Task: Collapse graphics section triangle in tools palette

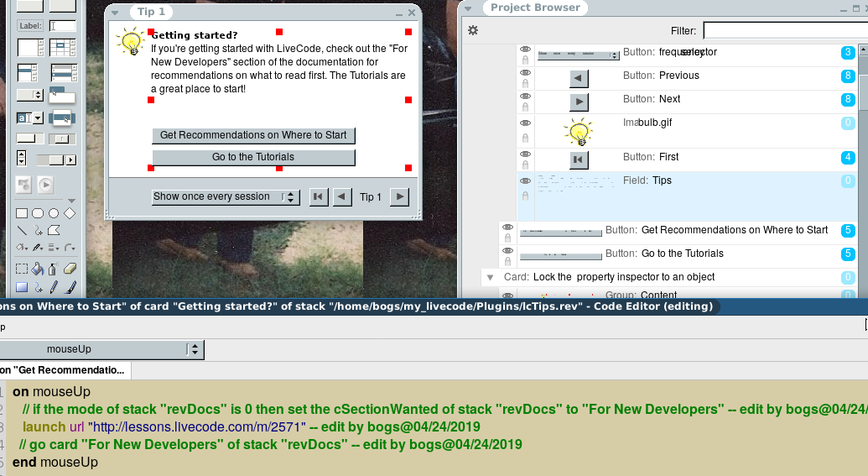Action: tap(71, 201)
